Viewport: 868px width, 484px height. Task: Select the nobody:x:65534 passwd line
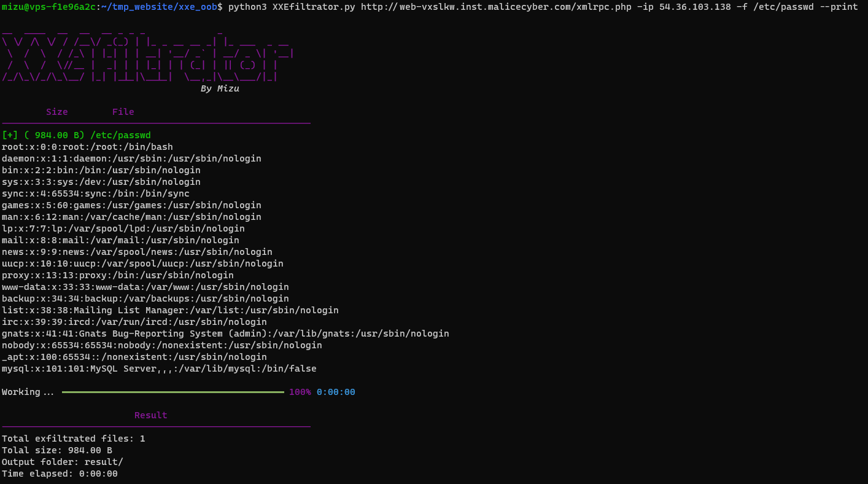[162, 345]
